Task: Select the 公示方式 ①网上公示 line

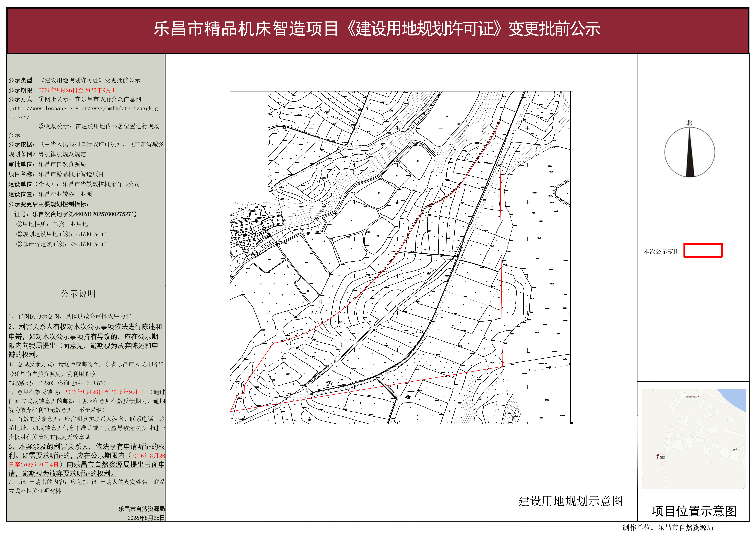Action: 75,99
